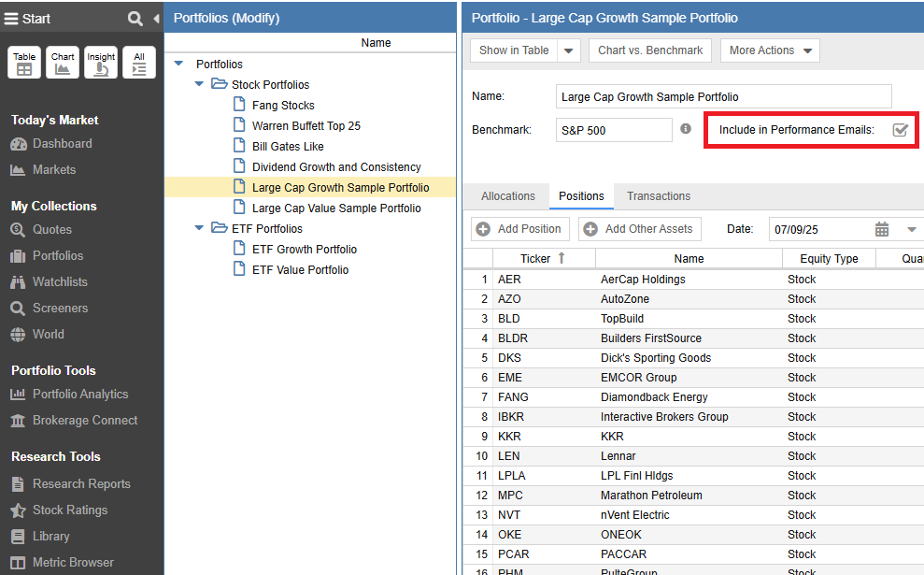
Task: Click the Library book icon
Action: click(x=18, y=537)
